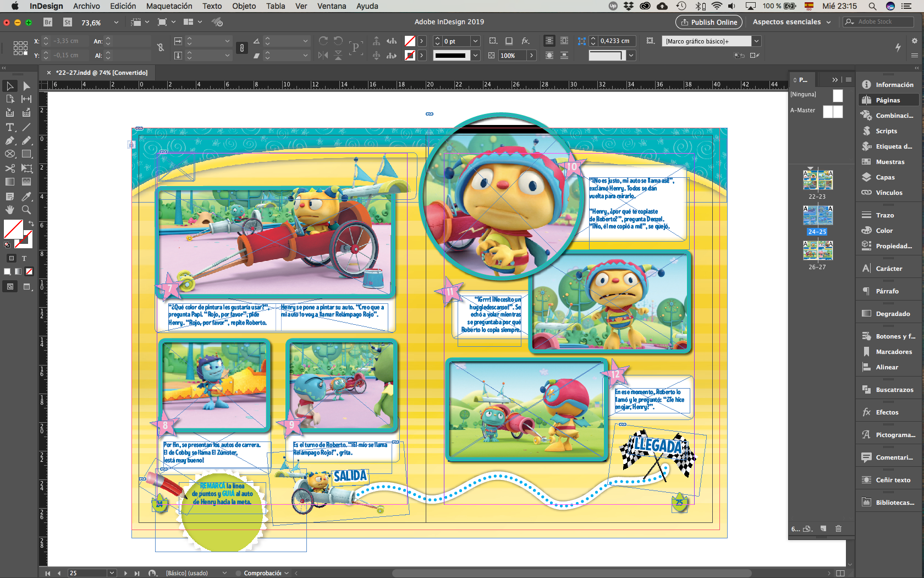
Task: Click the fx effects icon in control bar
Action: [x=525, y=41]
